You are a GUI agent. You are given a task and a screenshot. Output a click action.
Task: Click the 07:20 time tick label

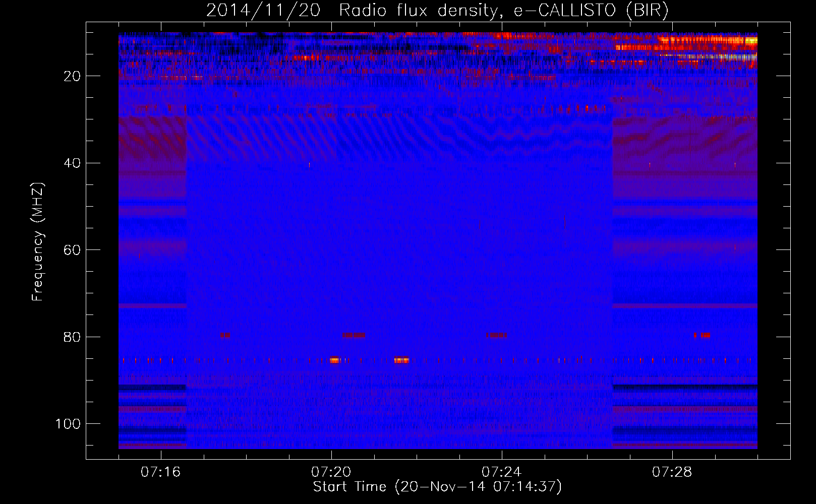click(x=331, y=472)
